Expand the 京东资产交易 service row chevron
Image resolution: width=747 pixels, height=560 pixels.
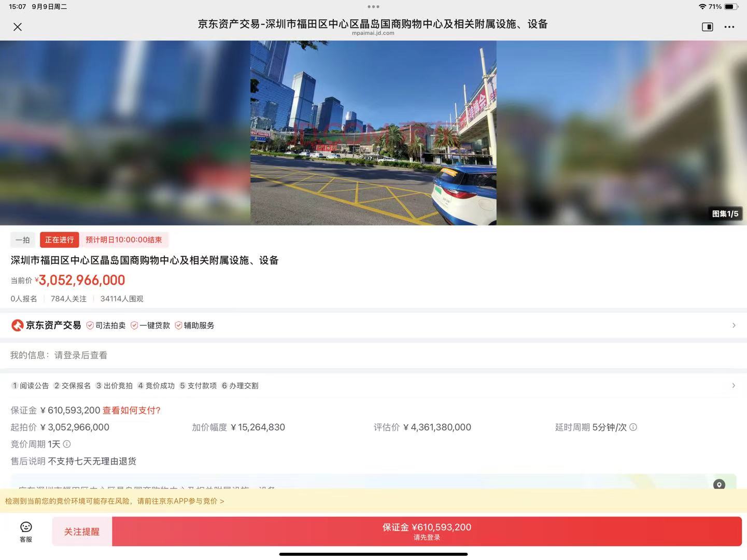click(x=734, y=325)
